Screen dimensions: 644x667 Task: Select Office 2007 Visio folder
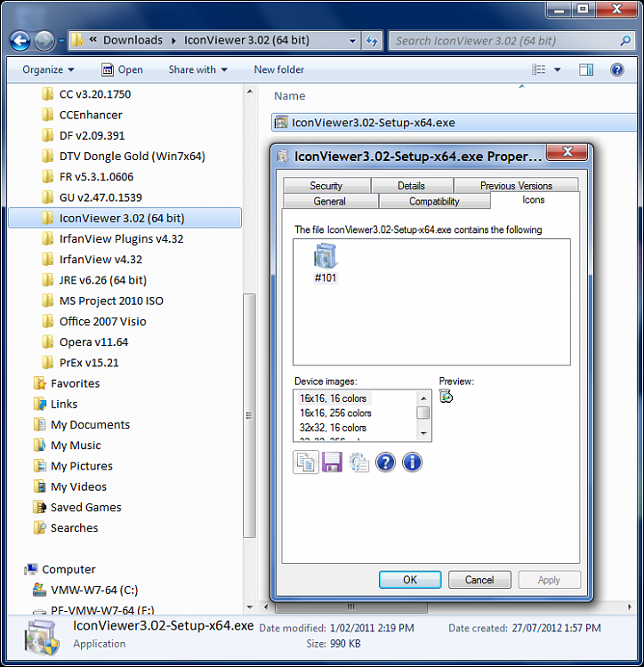click(x=103, y=321)
